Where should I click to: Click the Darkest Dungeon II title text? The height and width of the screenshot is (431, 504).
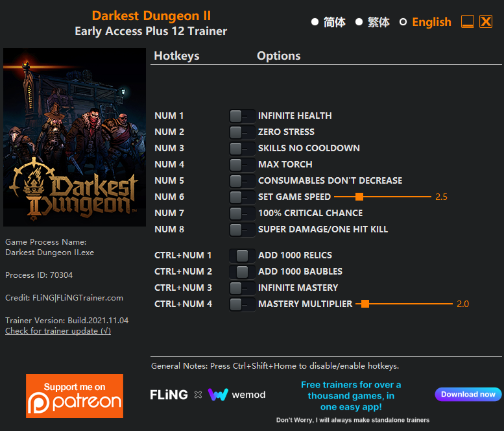click(x=151, y=16)
